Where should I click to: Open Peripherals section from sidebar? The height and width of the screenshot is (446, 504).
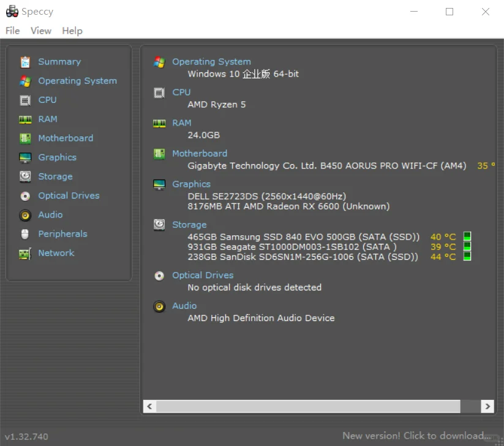(62, 234)
